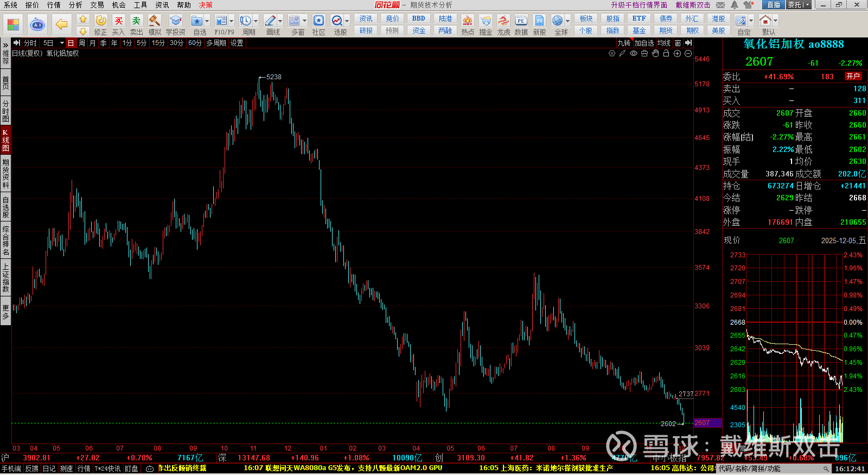868x475 pixels.
Task: Zoom out chart with minus icon
Action: tap(688, 53)
